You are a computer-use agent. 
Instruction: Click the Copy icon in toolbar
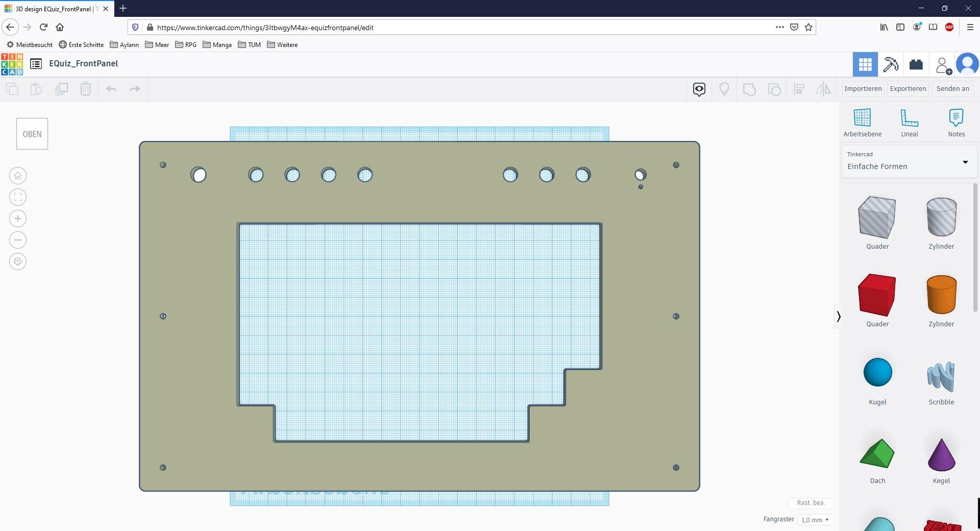(12, 89)
